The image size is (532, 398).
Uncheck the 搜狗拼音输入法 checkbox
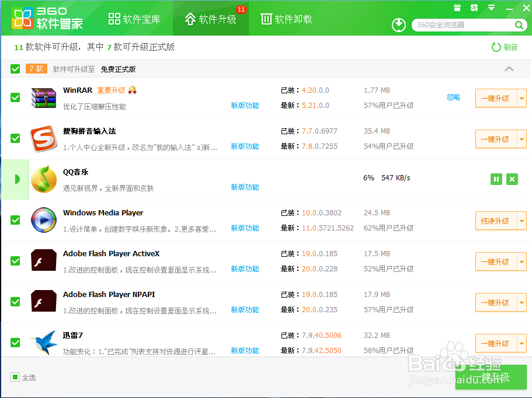tap(15, 138)
